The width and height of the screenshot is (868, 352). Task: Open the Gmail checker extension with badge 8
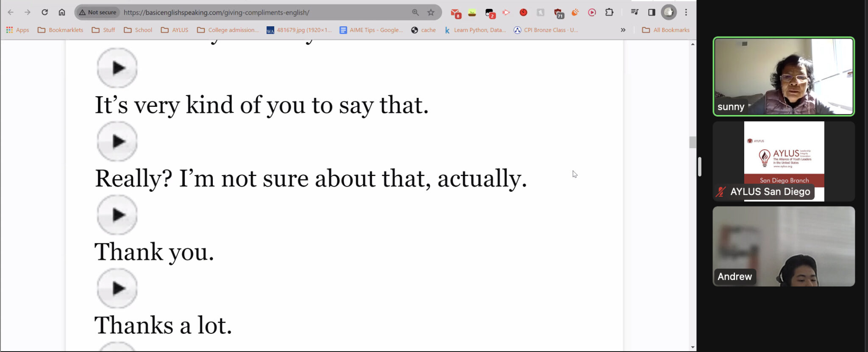[456, 13]
